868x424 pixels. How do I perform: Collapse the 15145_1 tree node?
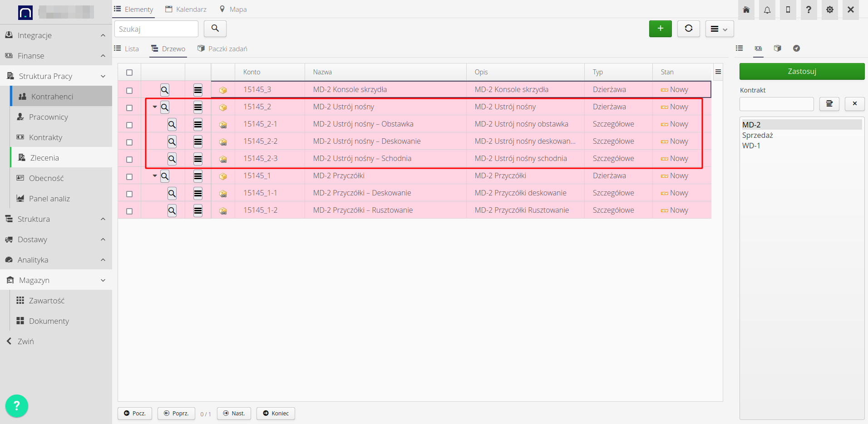point(155,176)
